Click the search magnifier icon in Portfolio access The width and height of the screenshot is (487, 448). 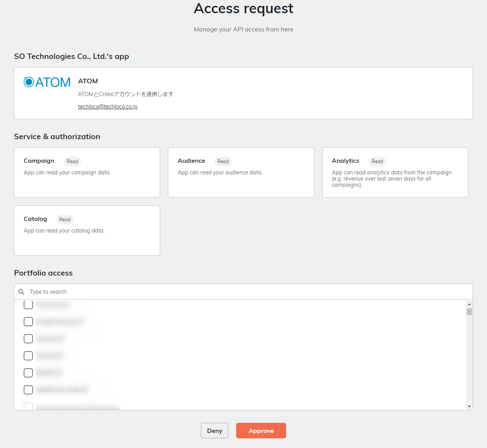(x=22, y=292)
